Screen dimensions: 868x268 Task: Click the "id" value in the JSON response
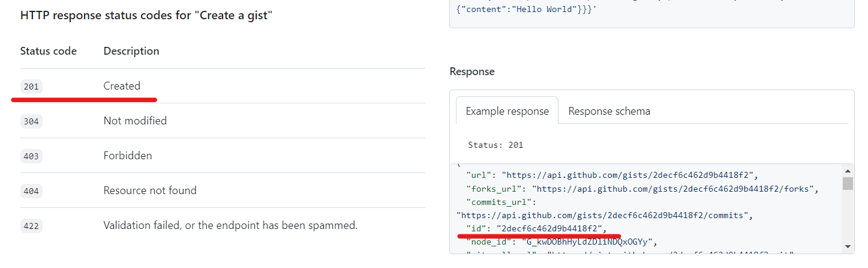pyautogui.click(x=551, y=228)
